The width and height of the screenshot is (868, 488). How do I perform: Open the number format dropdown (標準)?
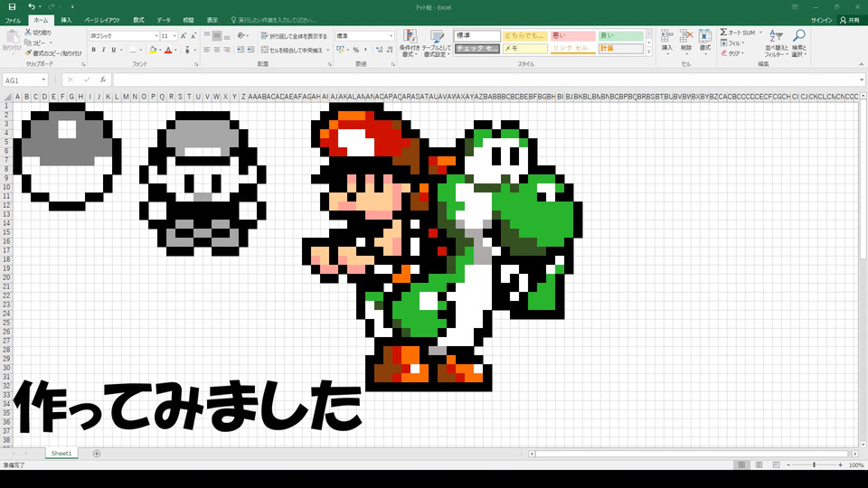click(392, 36)
